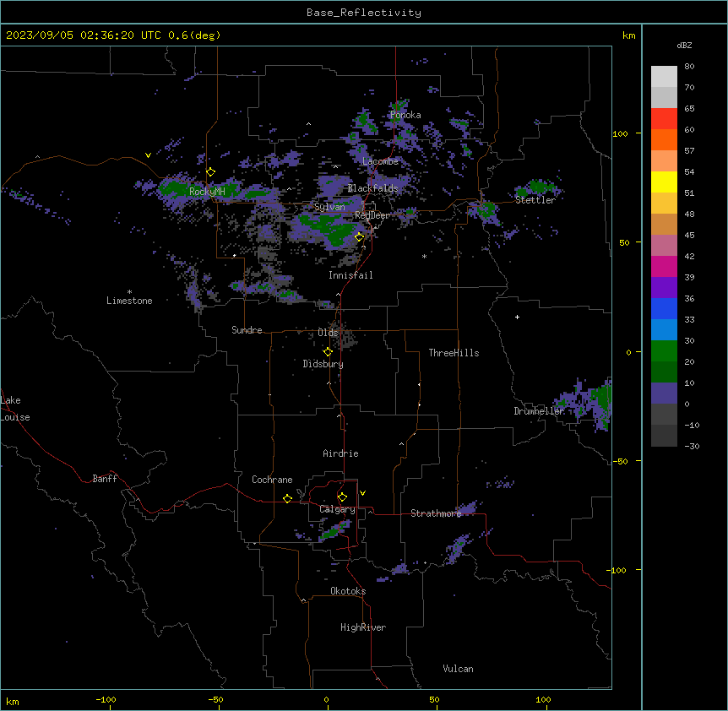
Task: Click the Okotoks label
Action: tap(348, 591)
